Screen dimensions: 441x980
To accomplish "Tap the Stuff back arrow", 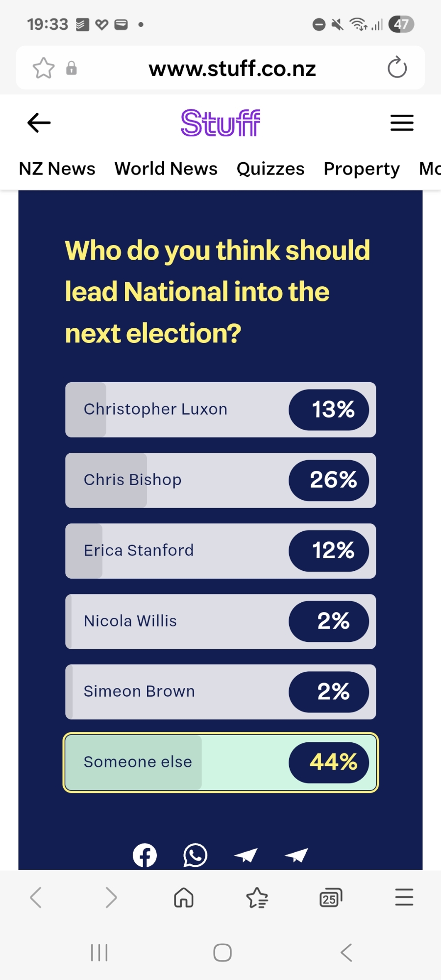I will pos(39,122).
